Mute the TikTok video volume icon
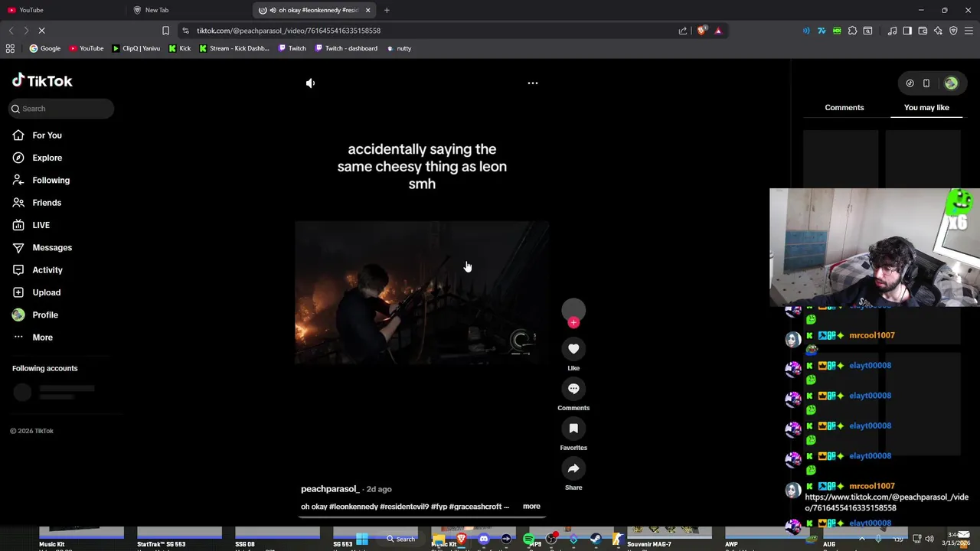 (310, 83)
